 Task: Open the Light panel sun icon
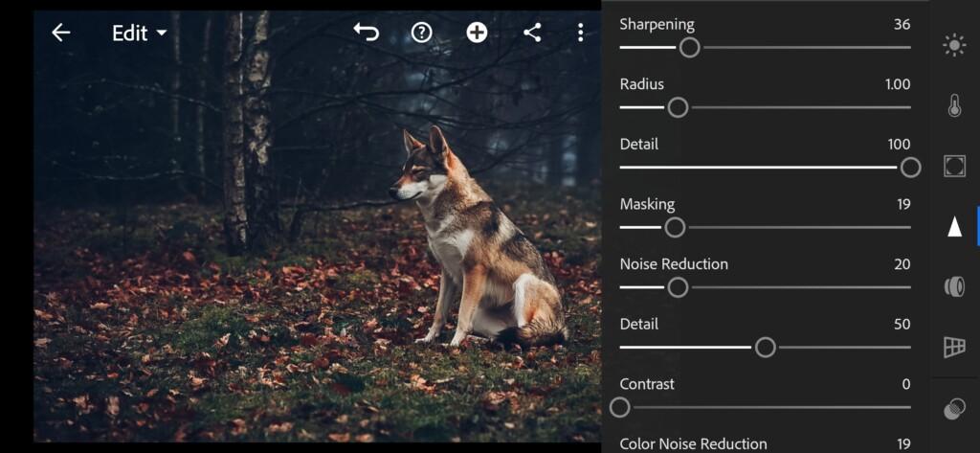pyautogui.click(x=954, y=46)
